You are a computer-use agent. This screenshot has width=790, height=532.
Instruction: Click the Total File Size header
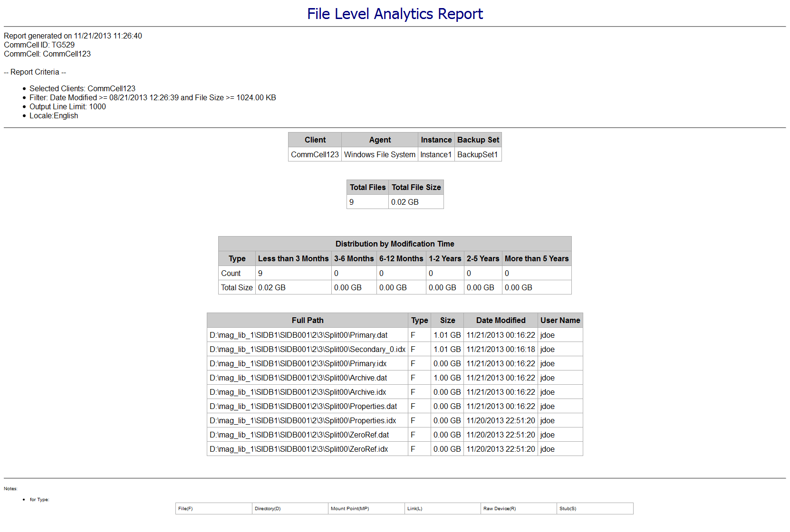416,187
